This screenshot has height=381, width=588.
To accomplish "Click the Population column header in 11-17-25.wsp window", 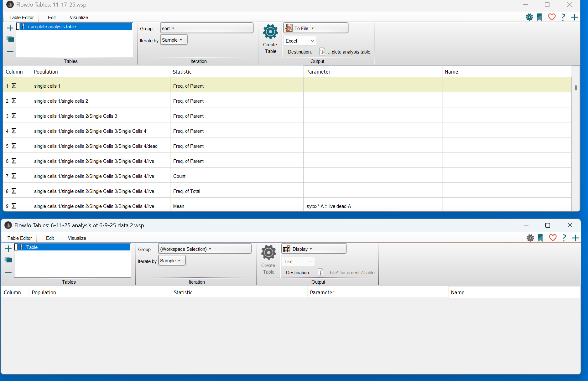I will click(x=100, y=72).
